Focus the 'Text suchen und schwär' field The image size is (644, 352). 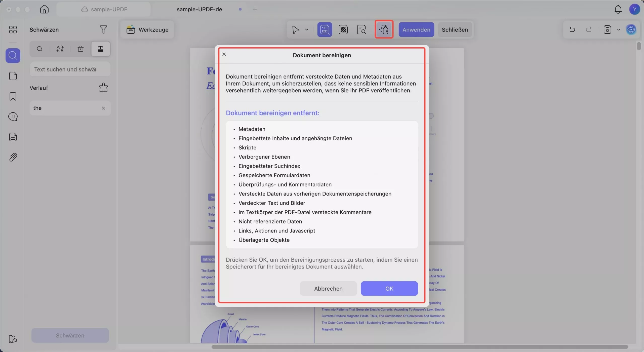tap(70, 69)
